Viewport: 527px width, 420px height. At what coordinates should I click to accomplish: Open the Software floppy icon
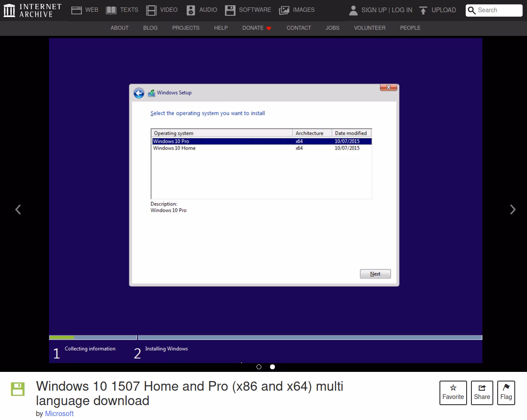[x=230, y=10]
